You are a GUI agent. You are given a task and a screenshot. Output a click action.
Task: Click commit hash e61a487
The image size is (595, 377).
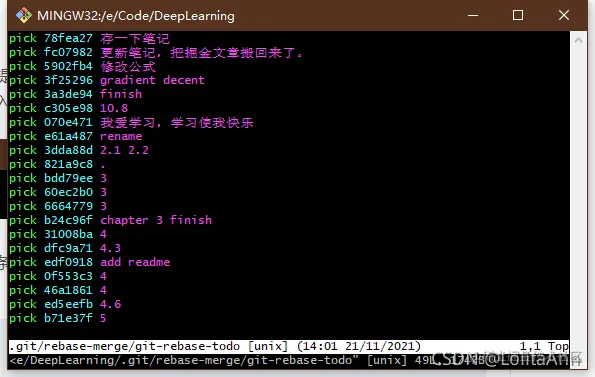point(68,137)
